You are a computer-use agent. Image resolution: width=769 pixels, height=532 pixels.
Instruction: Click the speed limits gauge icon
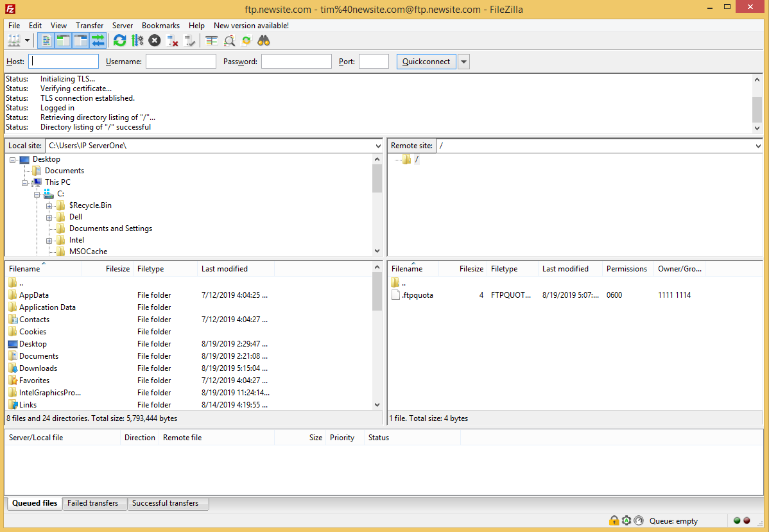click(x=639, y=520)
